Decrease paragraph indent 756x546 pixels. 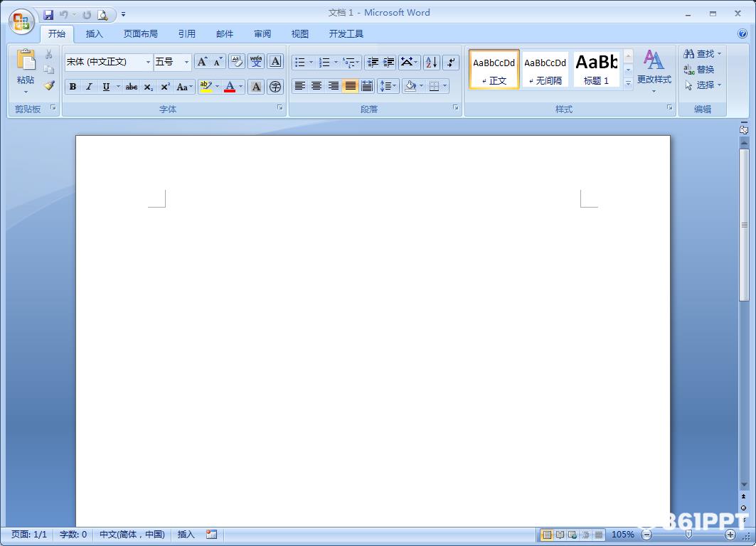373,62
